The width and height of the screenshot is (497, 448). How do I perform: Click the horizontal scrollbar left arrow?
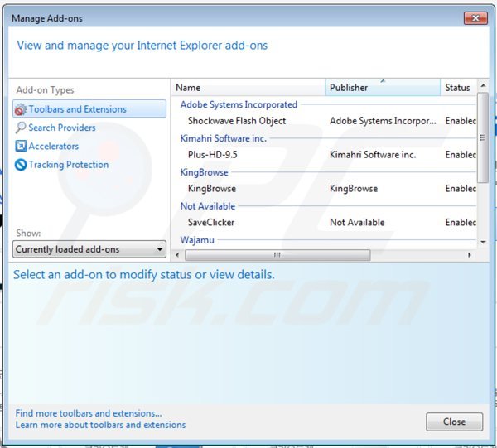click(177, 255)
